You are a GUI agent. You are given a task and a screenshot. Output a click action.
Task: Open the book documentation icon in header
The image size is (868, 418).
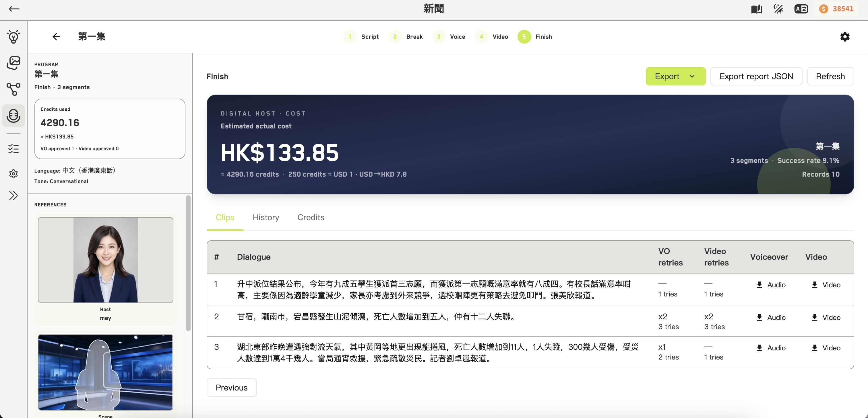(756, 9)
